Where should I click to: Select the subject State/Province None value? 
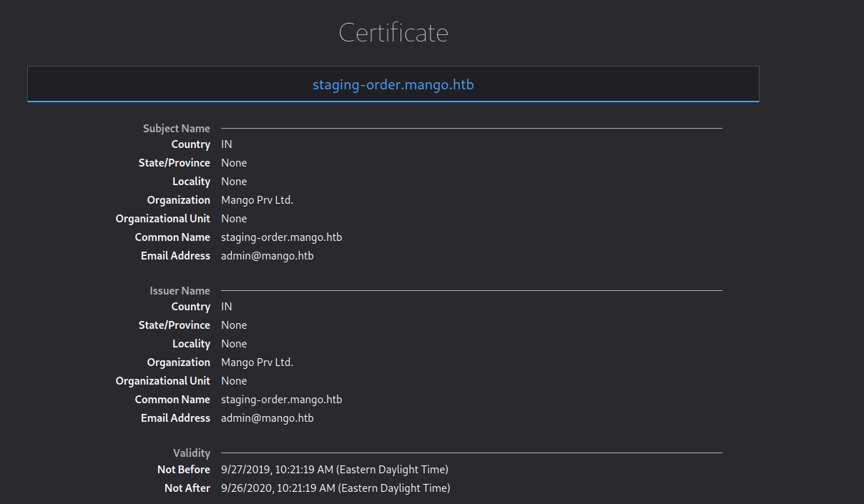(234, 162)
